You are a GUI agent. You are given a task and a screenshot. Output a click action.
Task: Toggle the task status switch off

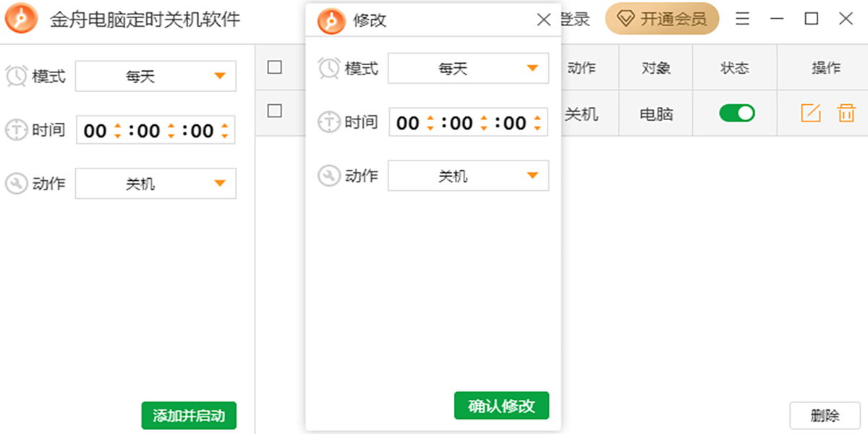[735, 113]
